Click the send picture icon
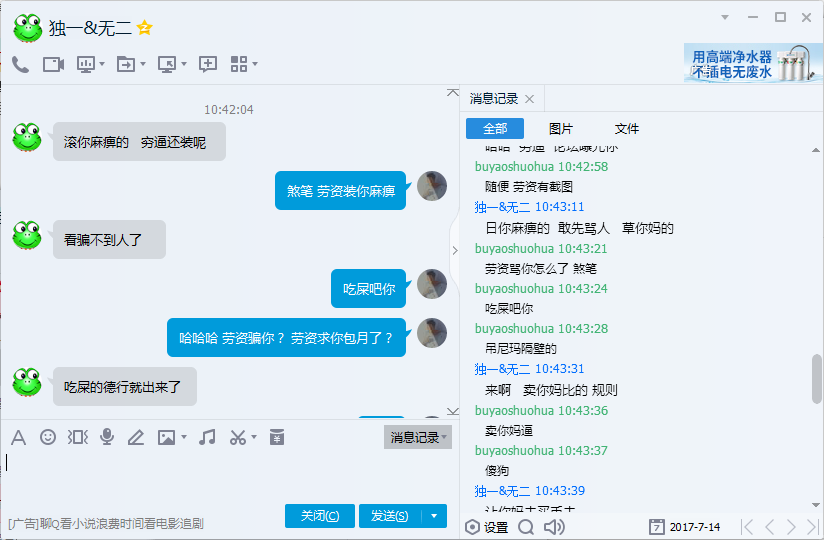Screen dimensions: 824x540 coord(167,437)
